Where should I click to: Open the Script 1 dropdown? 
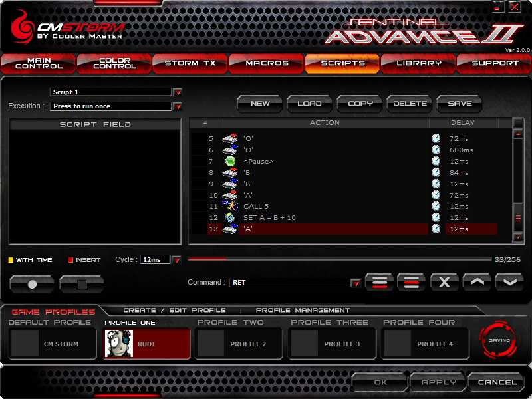[x=178, y=92]
